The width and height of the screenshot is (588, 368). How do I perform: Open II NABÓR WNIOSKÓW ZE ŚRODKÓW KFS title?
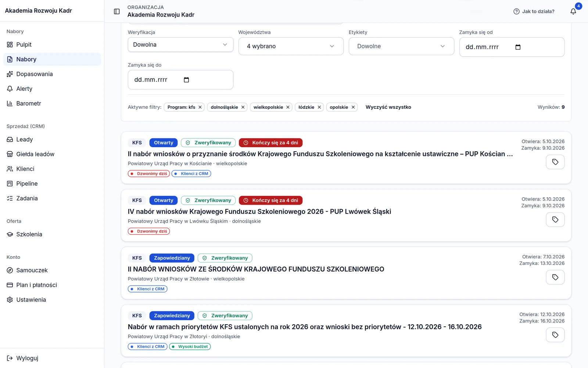coord(256,269)
